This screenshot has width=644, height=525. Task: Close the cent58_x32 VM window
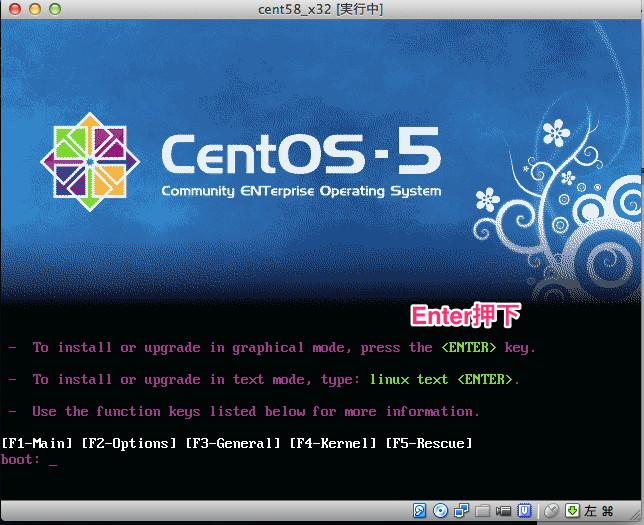[x=15, y=9]
